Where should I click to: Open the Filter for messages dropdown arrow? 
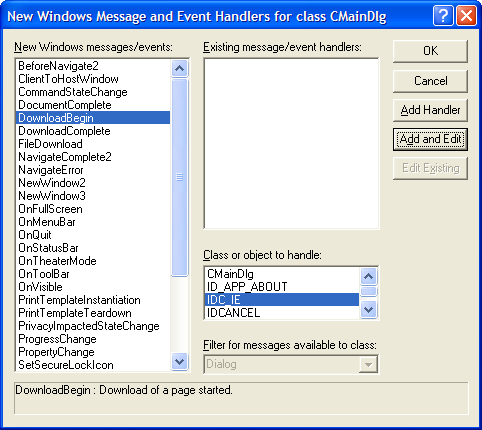(368, 364)
